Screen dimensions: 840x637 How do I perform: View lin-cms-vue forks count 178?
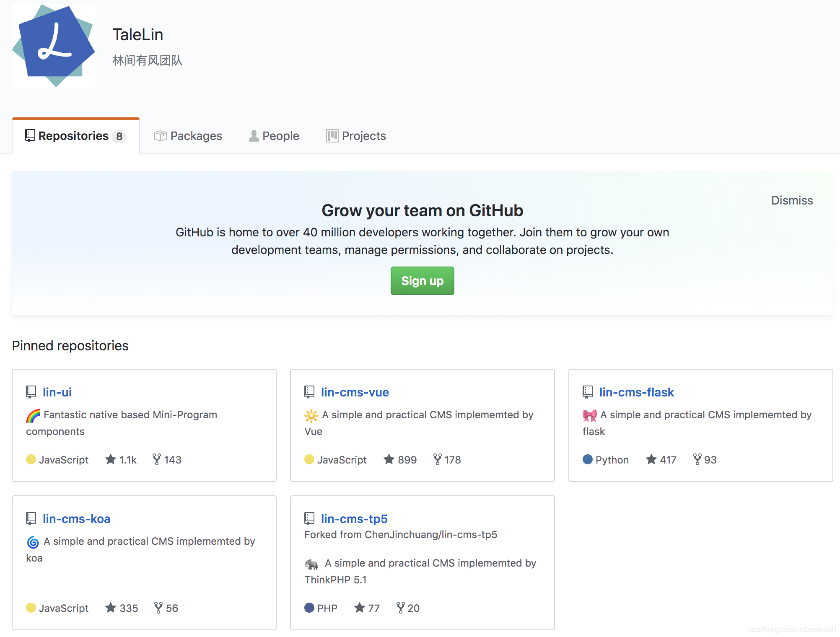pyautogui.click(x=447, y=460)
